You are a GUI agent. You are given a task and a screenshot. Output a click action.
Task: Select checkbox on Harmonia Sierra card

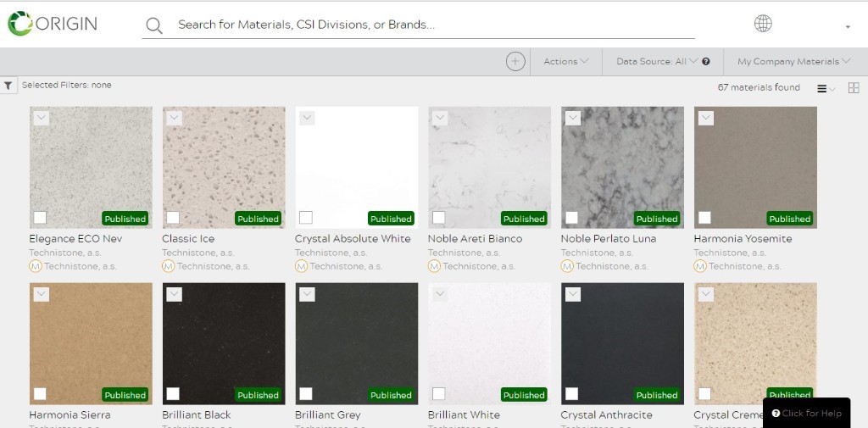[40, 393]
